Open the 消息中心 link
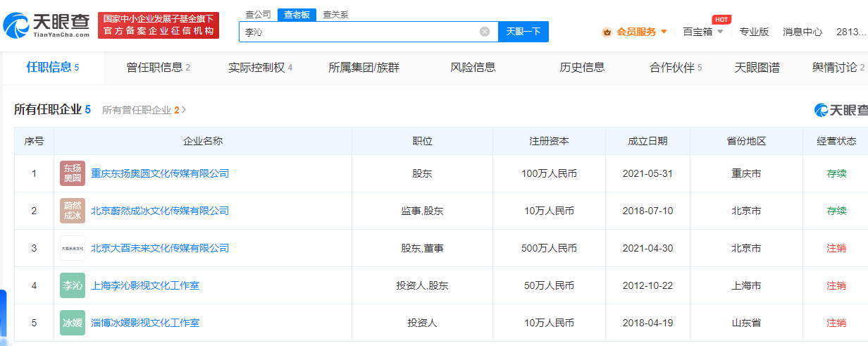The width and height of the screenshot is (868, 346). (802, 32)
